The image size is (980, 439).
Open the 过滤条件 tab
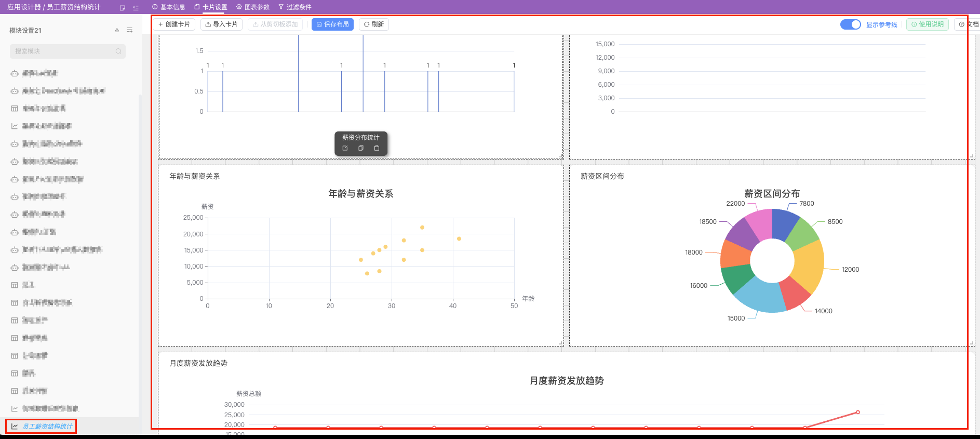click(295, 7)
